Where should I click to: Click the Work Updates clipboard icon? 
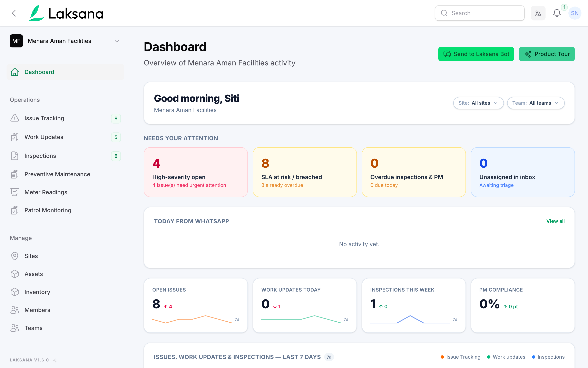click(14, 137)
